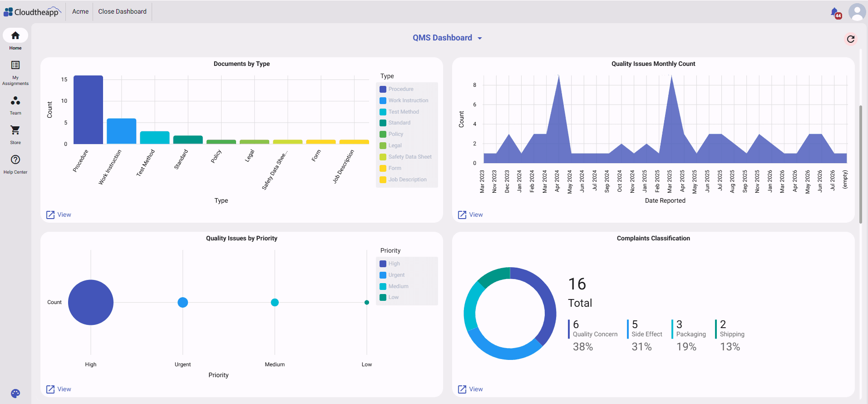The width and height of the screenshot is (868, 404).
Task: Select the Close Dashboard tab
Action: coord(123,11)
